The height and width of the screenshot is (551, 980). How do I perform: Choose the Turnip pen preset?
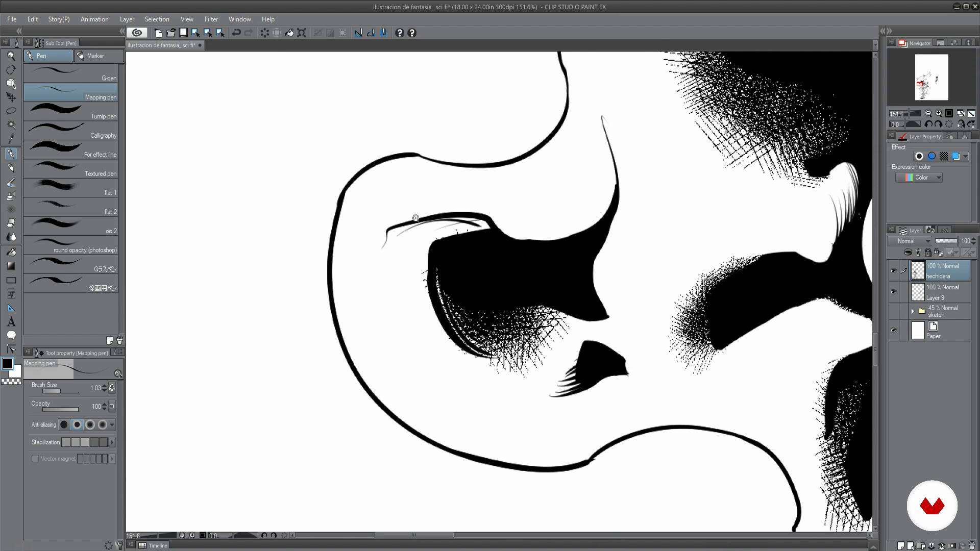[x=71, y=112]
